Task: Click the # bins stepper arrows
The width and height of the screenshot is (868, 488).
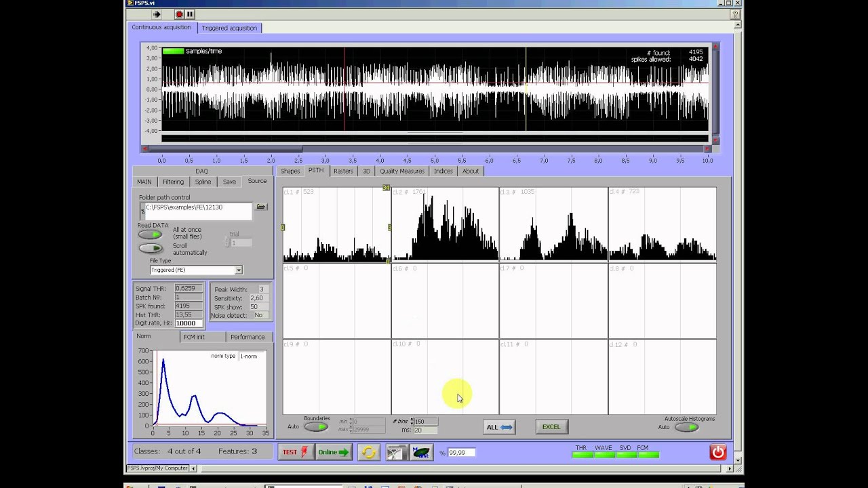Action: tap(412, 422)
